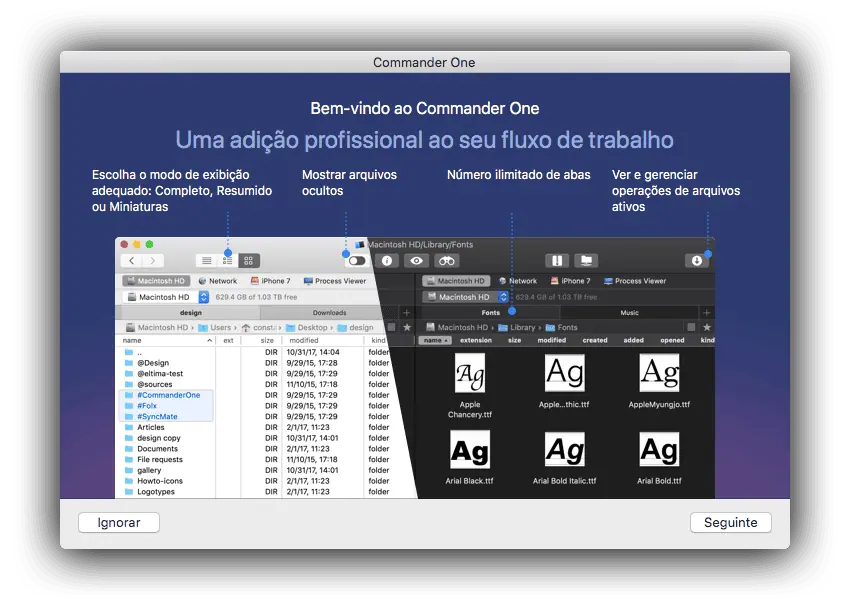
Task: Click the eye Quick Look icon
Action: click(x=416, y=261)
